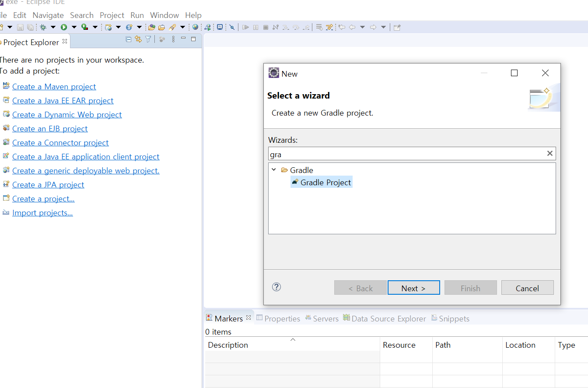
Task: Open the Navigate menu
Action: click(x=48, y=15)
